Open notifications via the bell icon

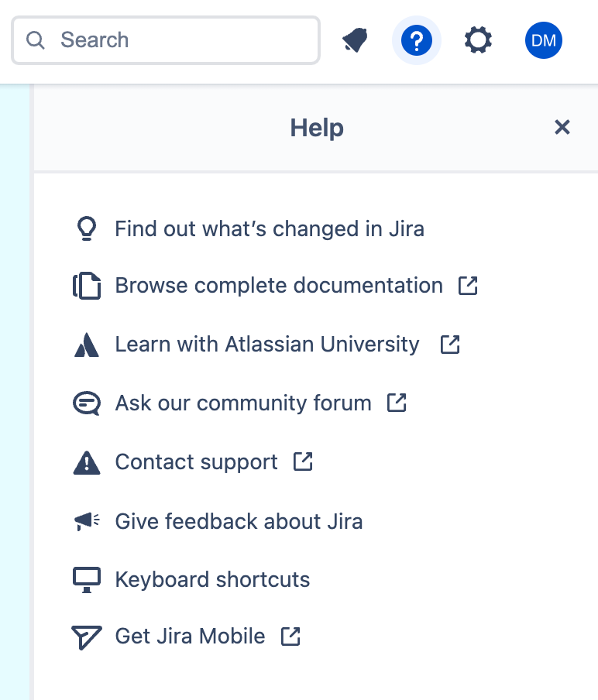coord(354,40)
